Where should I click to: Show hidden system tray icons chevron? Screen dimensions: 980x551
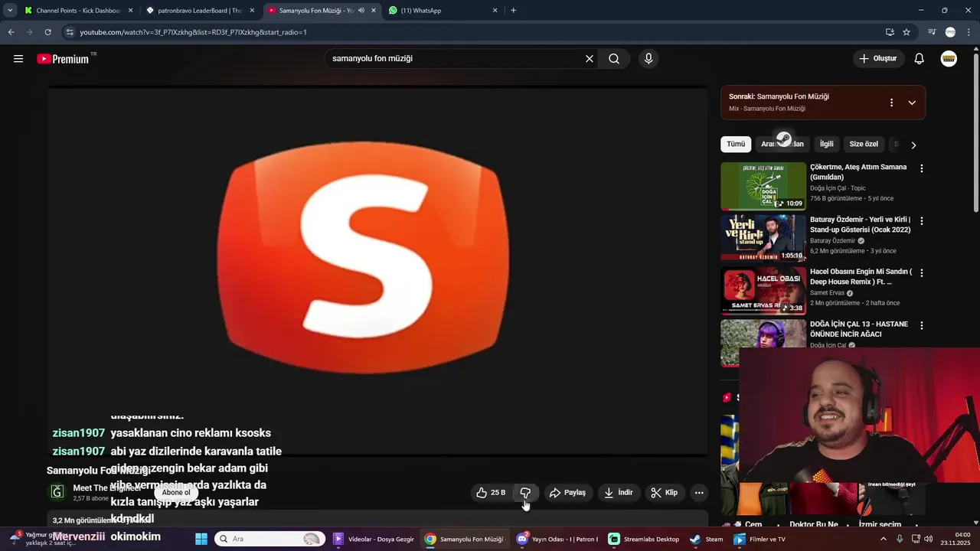tap(883, 539)
